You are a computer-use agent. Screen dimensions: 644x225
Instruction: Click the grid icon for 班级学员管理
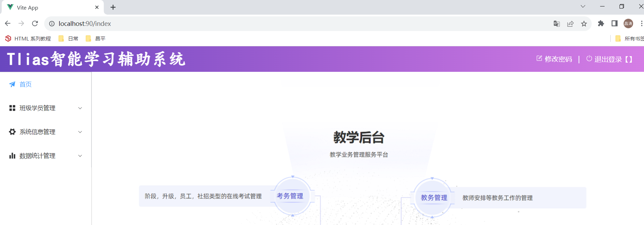pos(12,108)
